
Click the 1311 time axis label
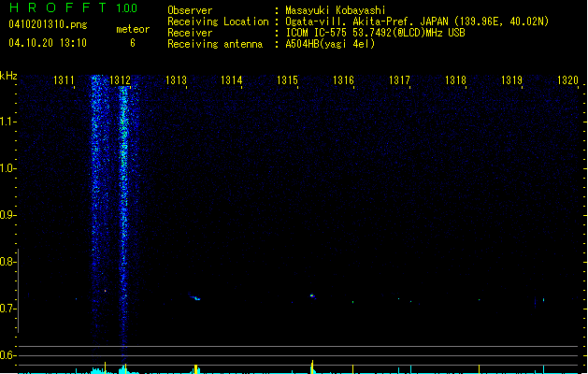(x=64, y=79)
